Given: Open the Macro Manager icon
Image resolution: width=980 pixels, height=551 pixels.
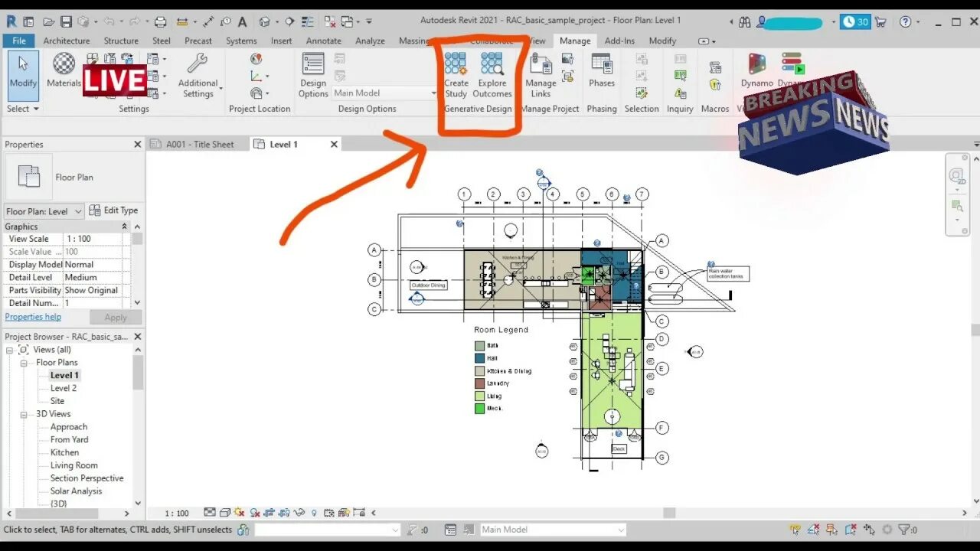Looking at the screenshot, I should (x=715, y=67).
